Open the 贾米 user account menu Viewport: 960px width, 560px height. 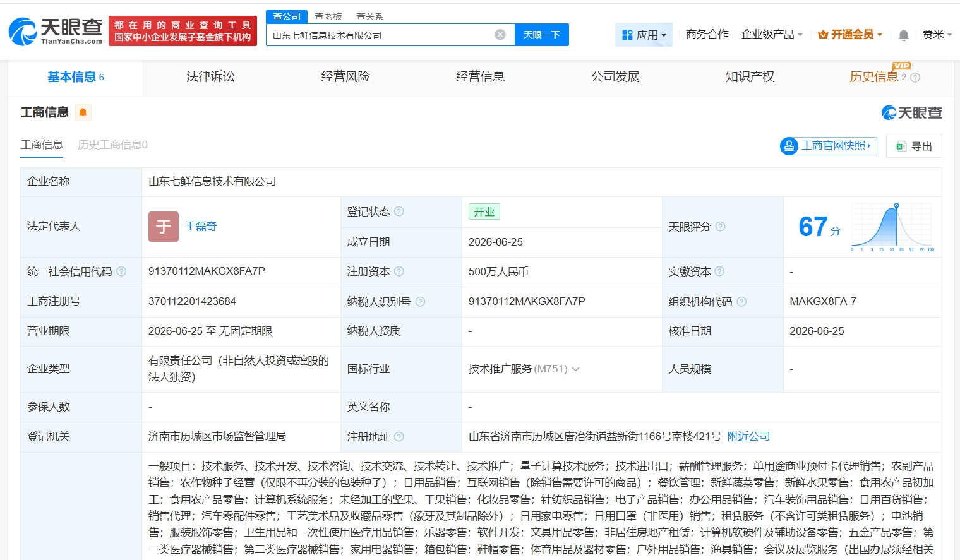(x=937, y=35)
